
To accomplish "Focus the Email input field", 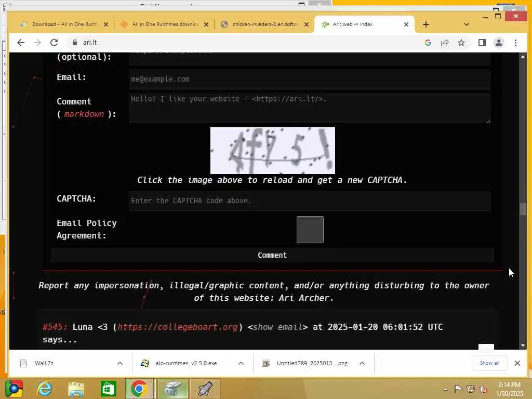I will coord(310,79).
